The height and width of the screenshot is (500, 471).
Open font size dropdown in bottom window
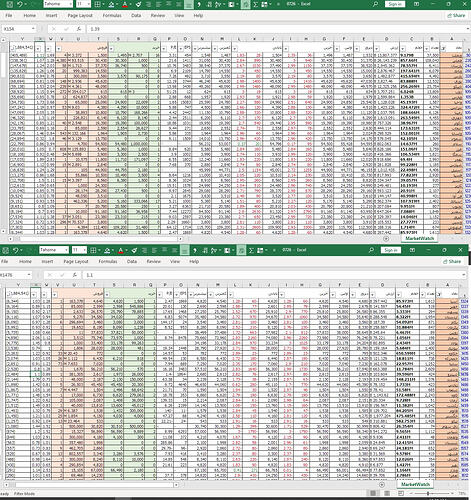click(x=84, y=250)
